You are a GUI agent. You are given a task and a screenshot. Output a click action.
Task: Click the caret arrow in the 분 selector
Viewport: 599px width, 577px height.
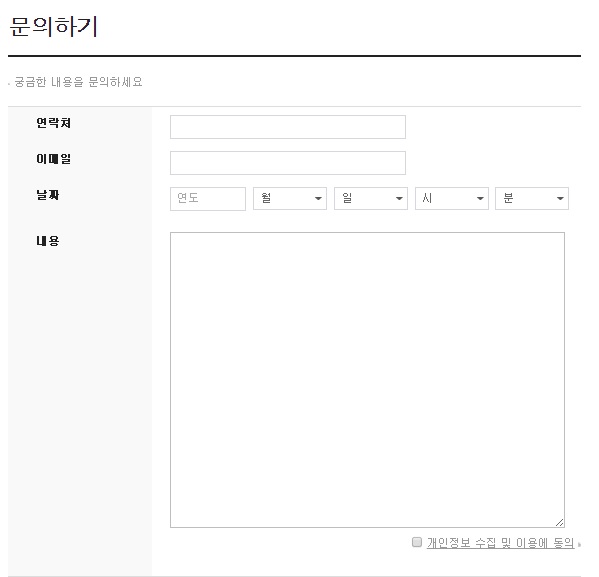560,198
